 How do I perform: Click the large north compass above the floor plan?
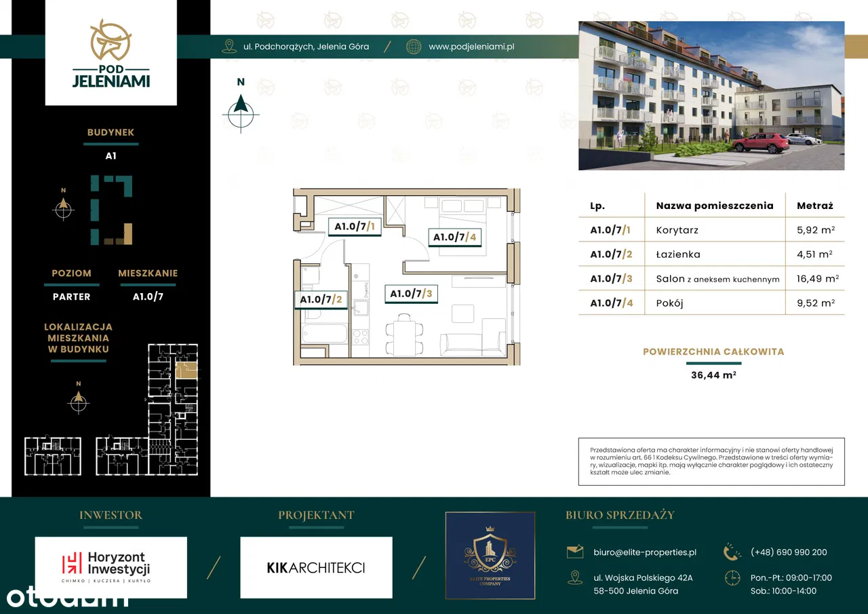(x=240, y=109)
